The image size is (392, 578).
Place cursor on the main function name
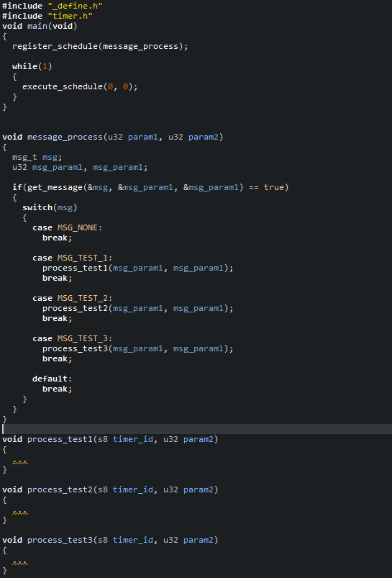coord(37,26)
